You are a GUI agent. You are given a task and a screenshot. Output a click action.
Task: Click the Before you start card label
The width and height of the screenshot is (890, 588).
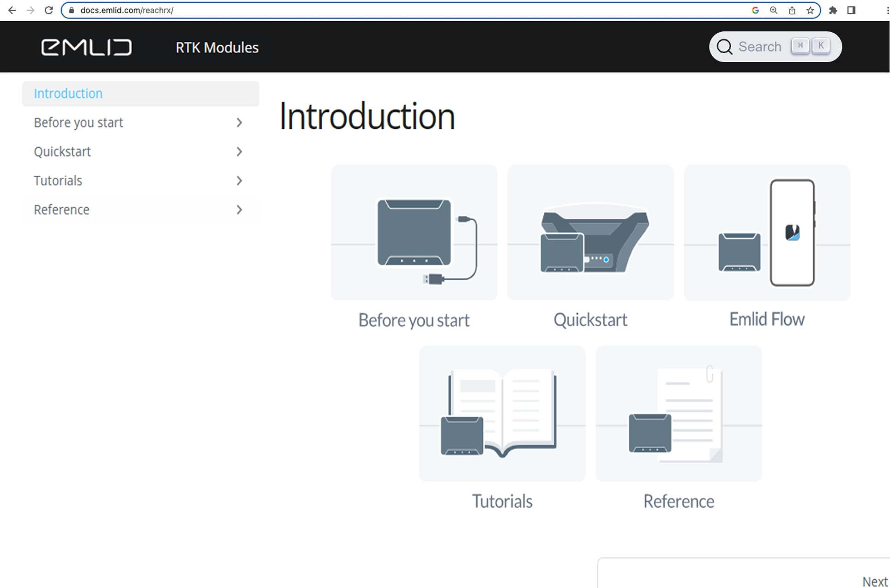pos(414,320)
